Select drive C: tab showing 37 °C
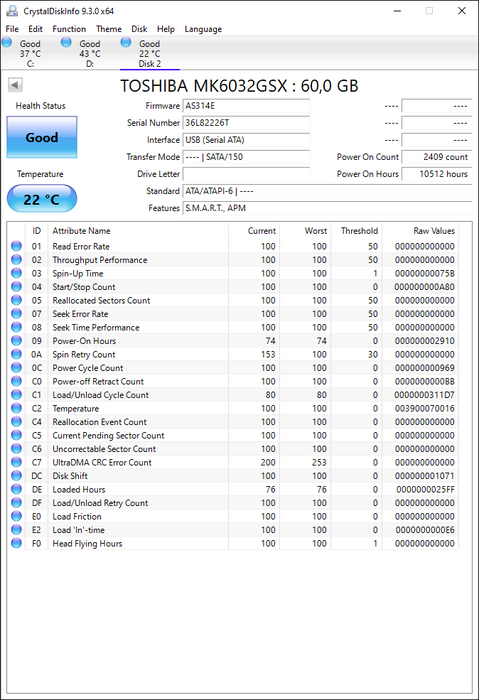This screenshot has height=700, width=479. pyautogui.click(x=30, y=54)
